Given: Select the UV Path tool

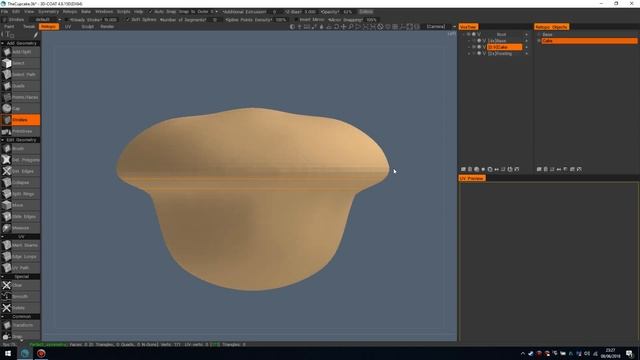Looking at the screenshot, I should pos(20,268).
